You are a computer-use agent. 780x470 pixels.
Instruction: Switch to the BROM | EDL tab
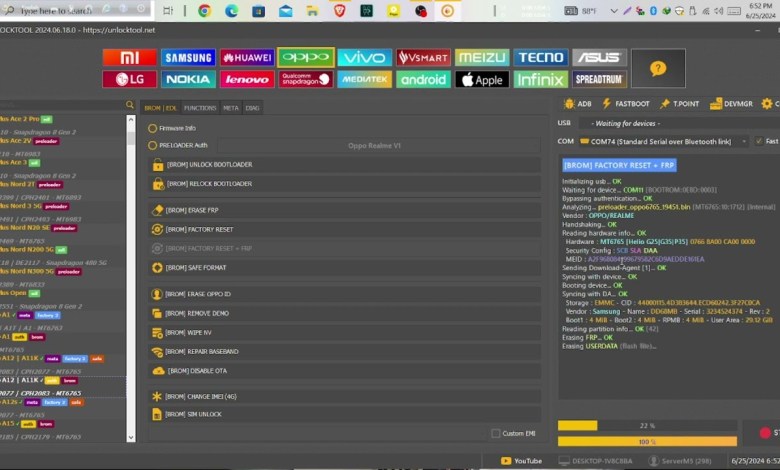[160, 108]
